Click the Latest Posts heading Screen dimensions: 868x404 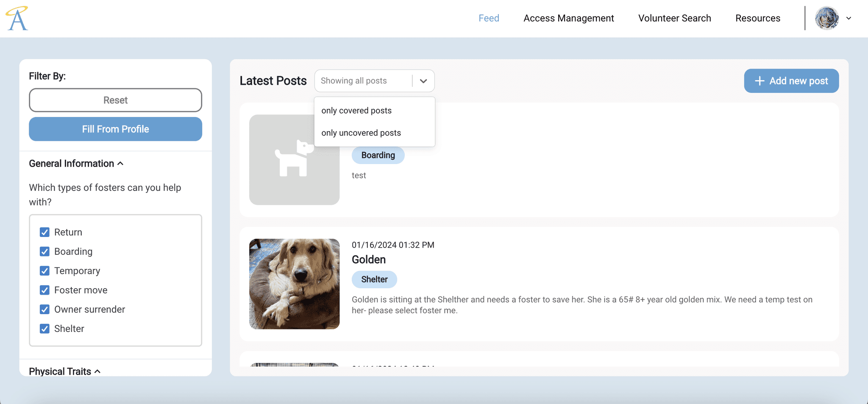pos(273,81)
